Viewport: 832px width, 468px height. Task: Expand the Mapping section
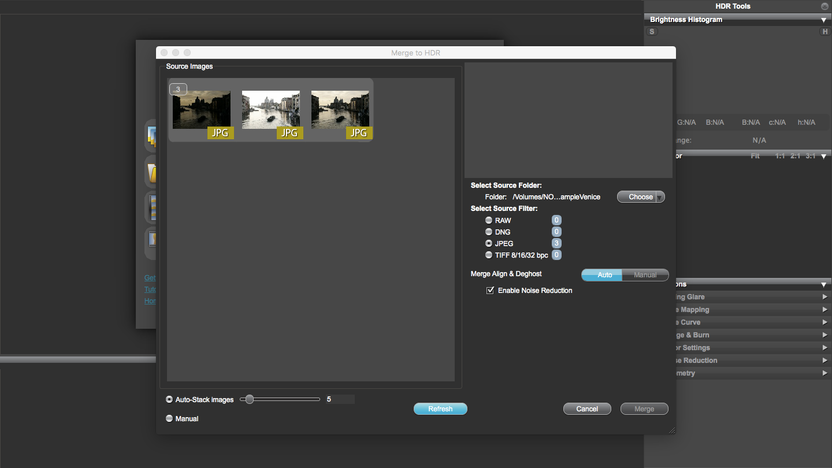tap(825, 309)
